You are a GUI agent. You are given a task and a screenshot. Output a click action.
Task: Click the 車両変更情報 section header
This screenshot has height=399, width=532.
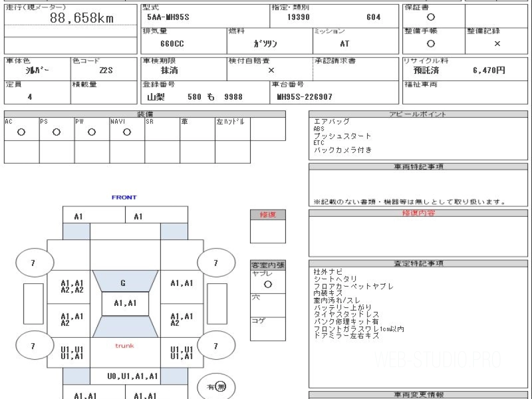tap(419, 395)
